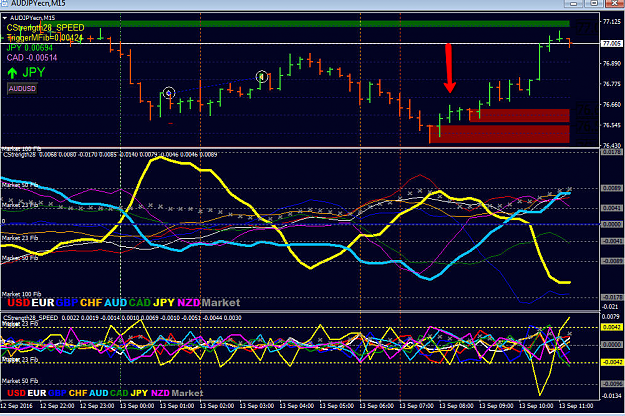625x416 pixels.
Task: Click time axis label 13 Sep 06:00
Action: click(377, 406)
